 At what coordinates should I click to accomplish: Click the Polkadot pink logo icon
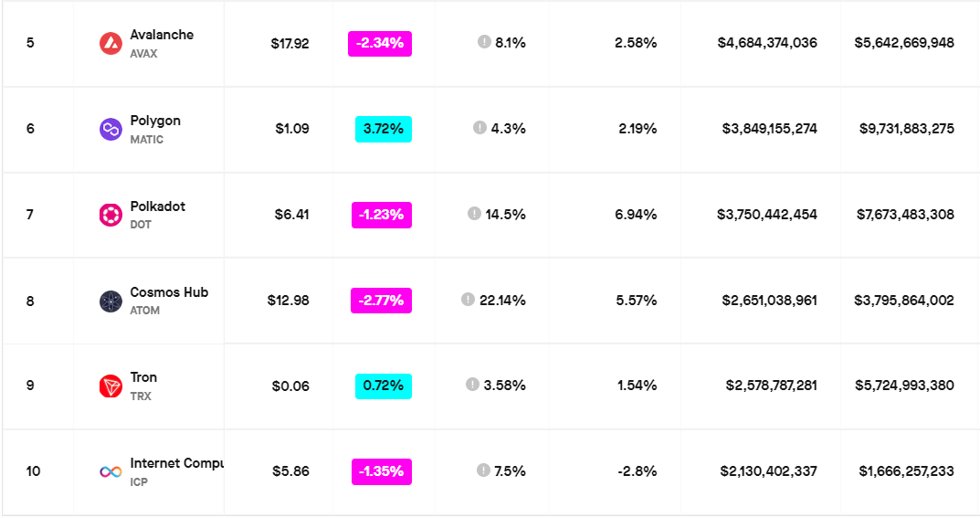[111, 215]
